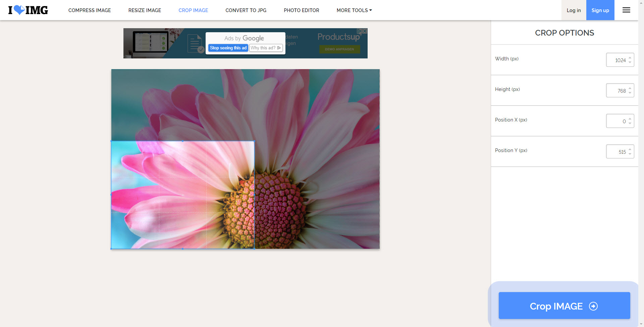644x327 pixels.
Task: Select the CROP IMAGE menu item
Action: (x=193, y=10)
